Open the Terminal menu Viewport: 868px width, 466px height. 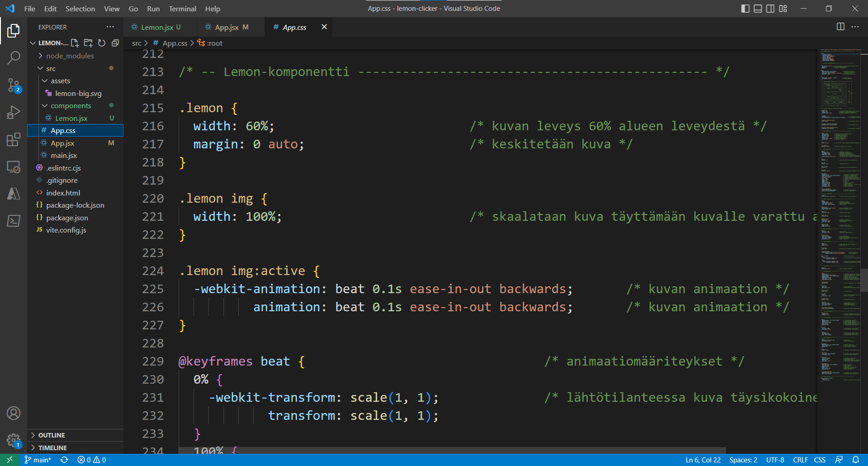182,9
